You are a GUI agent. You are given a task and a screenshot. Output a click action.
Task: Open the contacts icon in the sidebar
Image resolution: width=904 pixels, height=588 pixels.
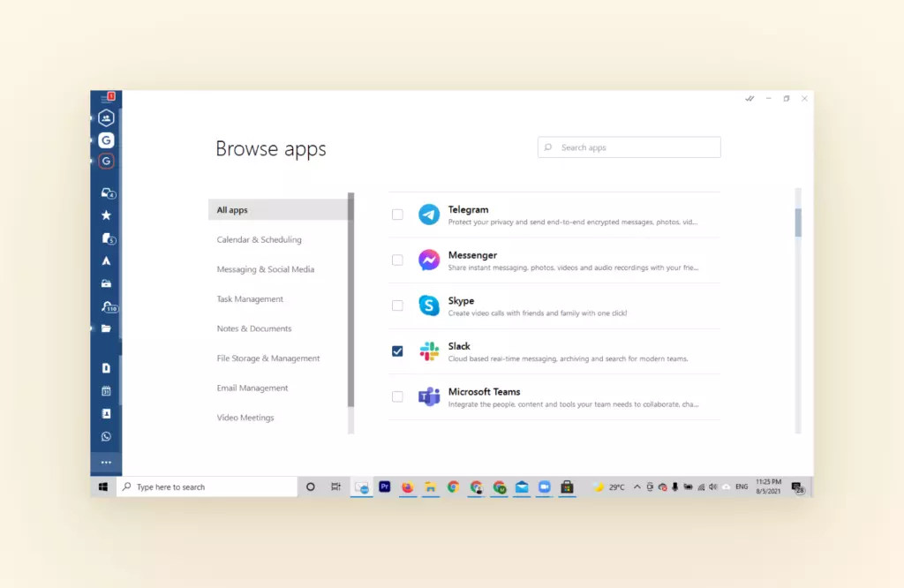pos(106,413)
